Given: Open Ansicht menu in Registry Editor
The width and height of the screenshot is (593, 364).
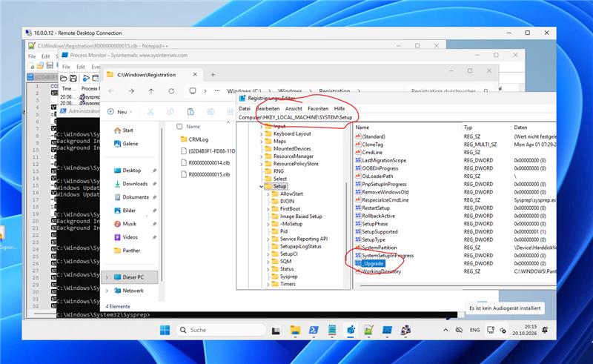Looking at the screenshot, I should coord(294,108).
